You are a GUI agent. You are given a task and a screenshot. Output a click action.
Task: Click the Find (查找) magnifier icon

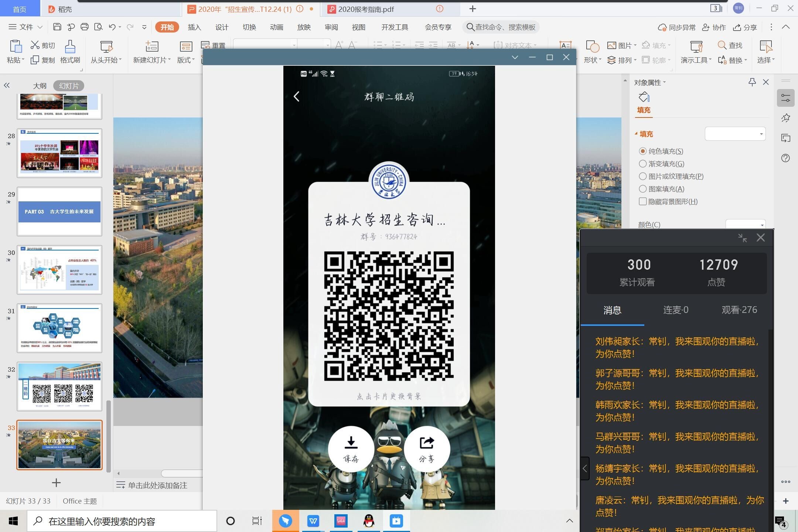click(x=722, y=45)
